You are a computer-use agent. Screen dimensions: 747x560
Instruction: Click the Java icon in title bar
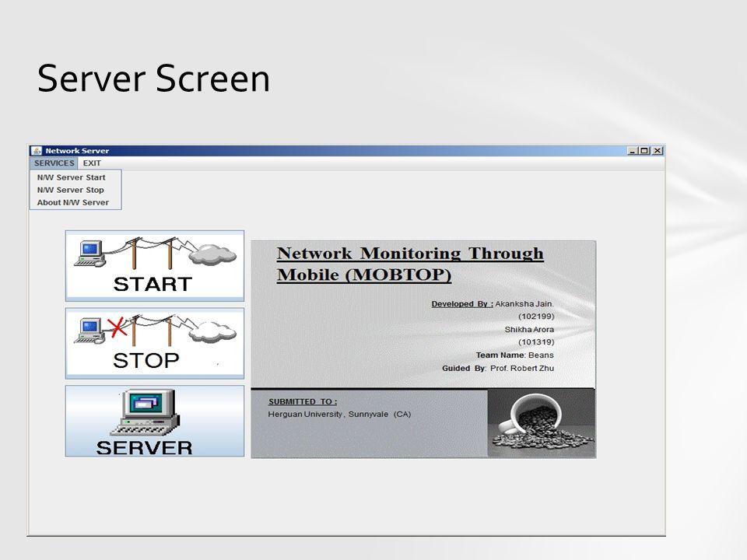click(x=37, y=150)
